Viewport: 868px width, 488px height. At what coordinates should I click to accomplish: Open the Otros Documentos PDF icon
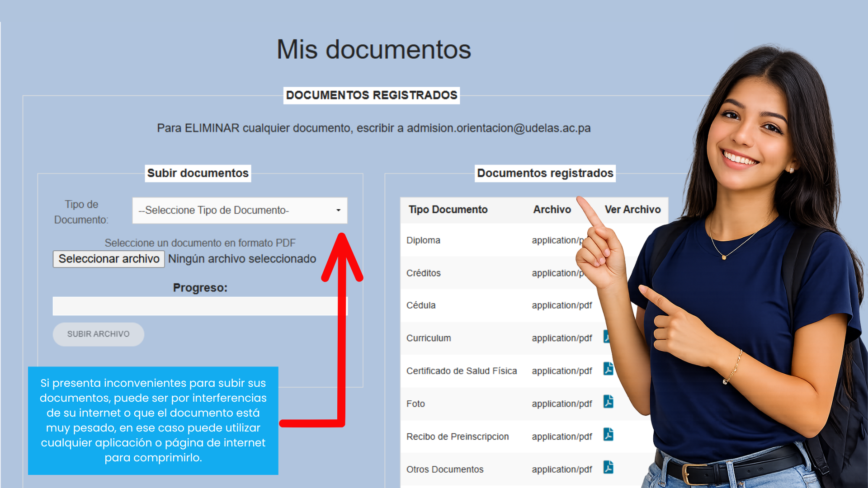pyautogui.click(x=609, y=467)
